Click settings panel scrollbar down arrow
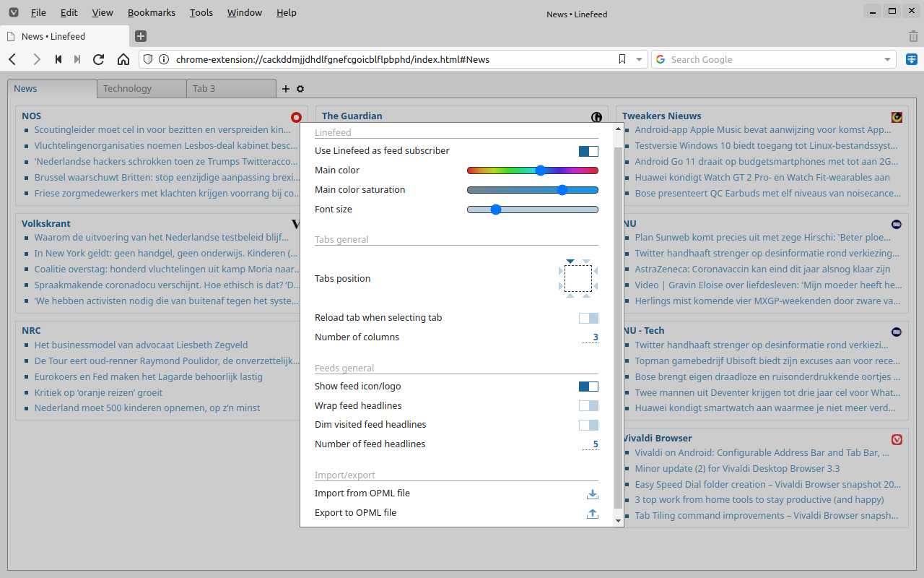Image resolution: width=924 pixels, height=578 pixels. coord(618,520)
